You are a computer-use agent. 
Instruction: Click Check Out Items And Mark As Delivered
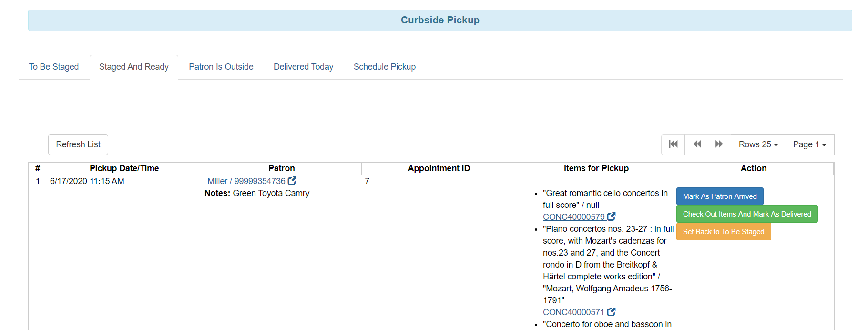pyautogui.click(x=746, y=214)
